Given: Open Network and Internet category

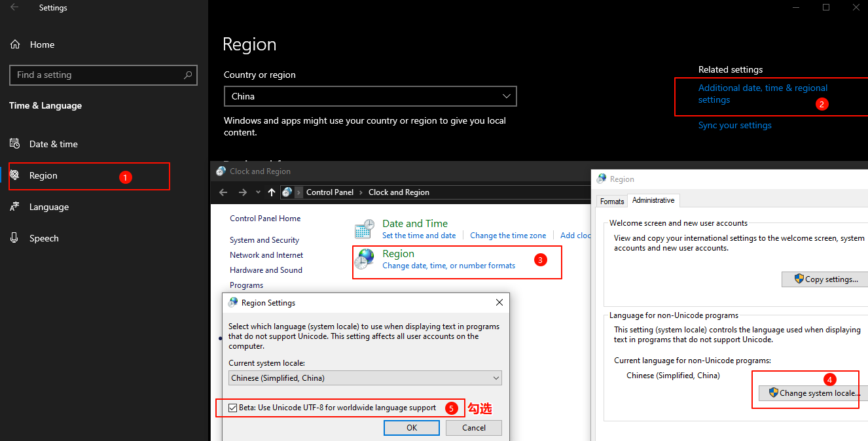Looking at the screenshot, I should tap(266, 255).
